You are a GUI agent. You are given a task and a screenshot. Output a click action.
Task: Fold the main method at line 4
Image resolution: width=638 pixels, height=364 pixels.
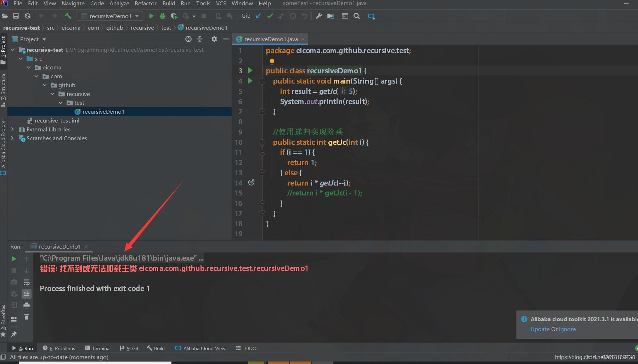[262, 81]
